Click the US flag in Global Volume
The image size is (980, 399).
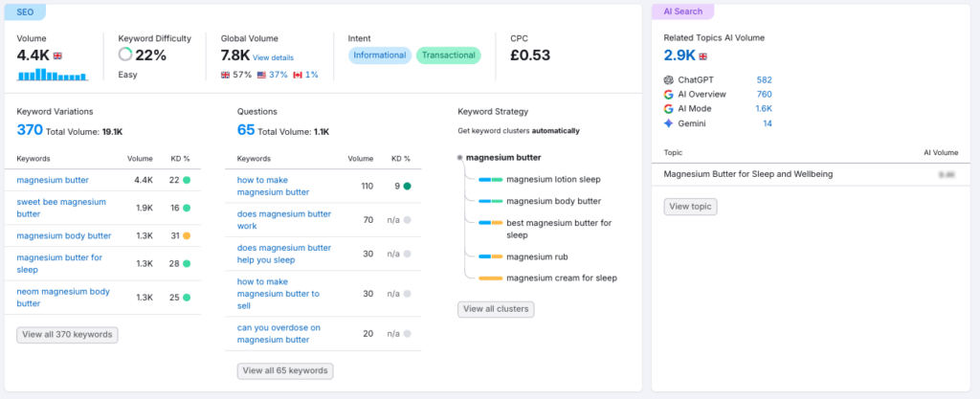tap(261, 75)
